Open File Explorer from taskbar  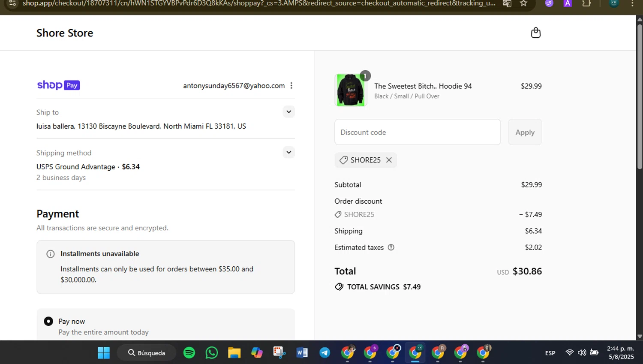tap(234, 353)
